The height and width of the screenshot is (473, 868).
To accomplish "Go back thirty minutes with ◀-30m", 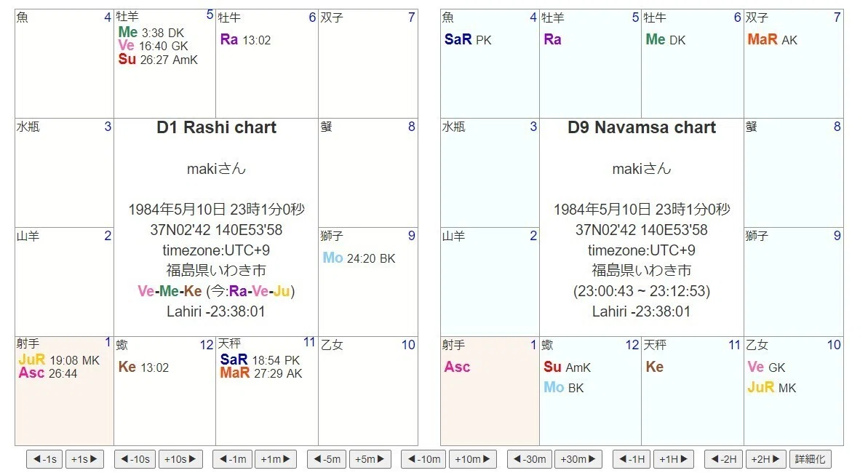I will click(530, 459).
